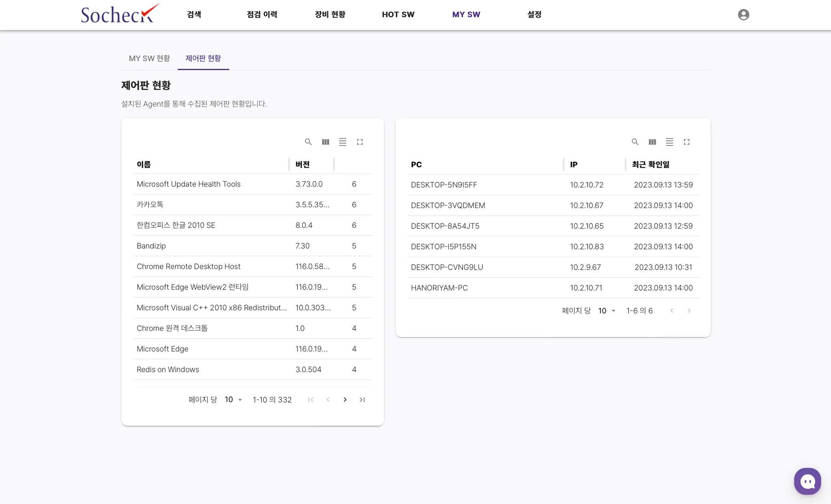Select DESKTOP-3VQDMEM row in PC table

coord(448,206)
